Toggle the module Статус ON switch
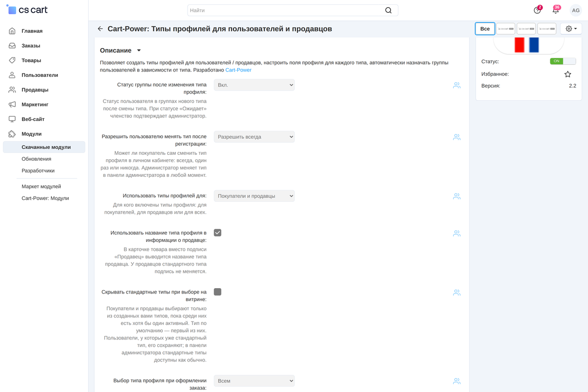The height and width of the screenshot is (392, 588). [x=563, y=61]
